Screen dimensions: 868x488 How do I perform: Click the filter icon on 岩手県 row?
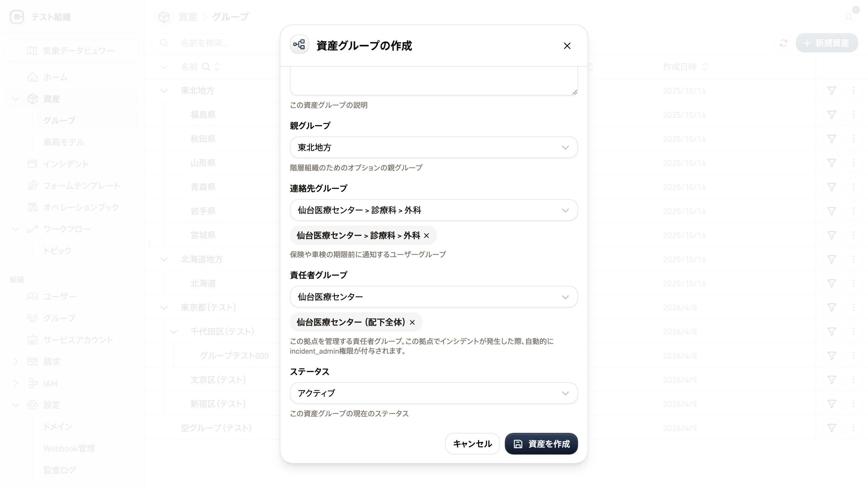(x=832, y=211)
